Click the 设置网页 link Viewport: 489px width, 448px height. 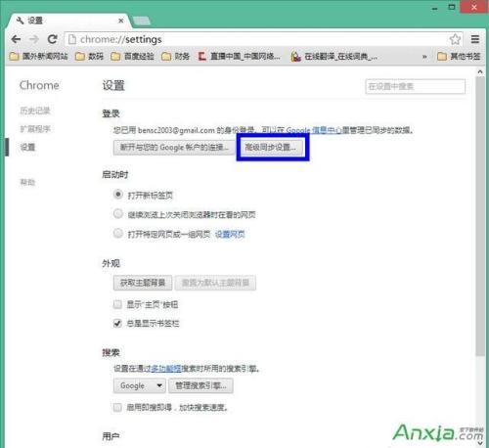230,234
